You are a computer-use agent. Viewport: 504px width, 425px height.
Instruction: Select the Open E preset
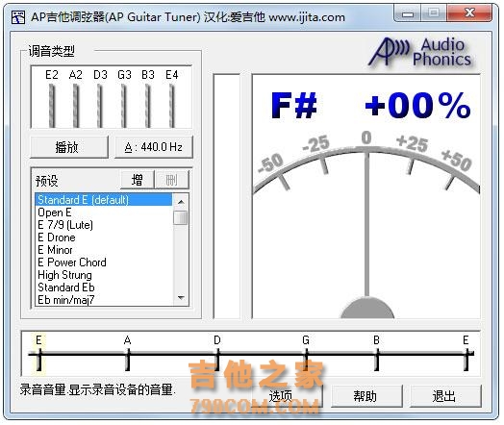(x=104, y=212)
